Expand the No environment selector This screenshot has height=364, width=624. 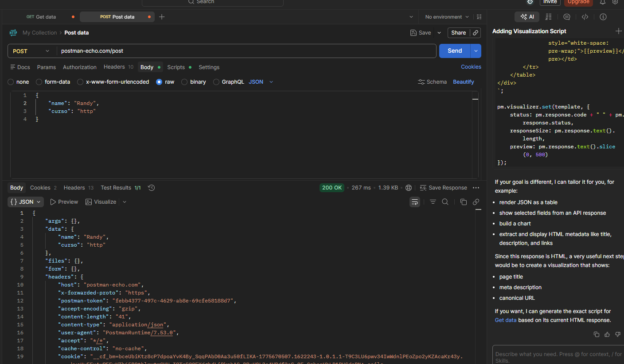pos(447,17)
